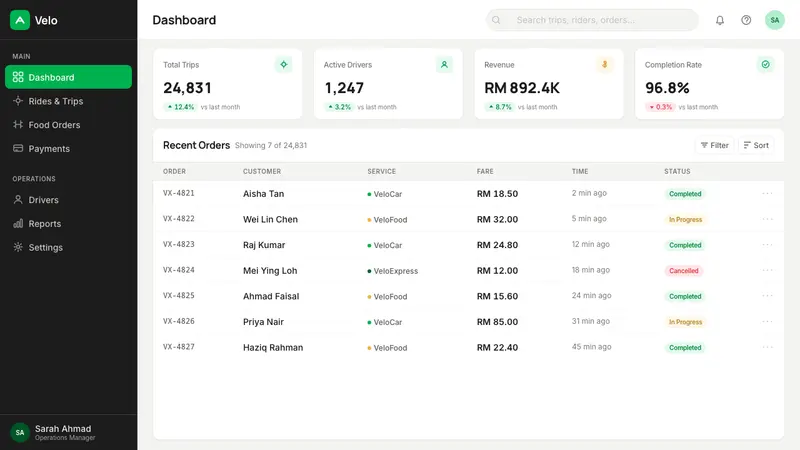800x450 pixels.
Task: Click the Completion Rate check icon
Action: point(765,65)
